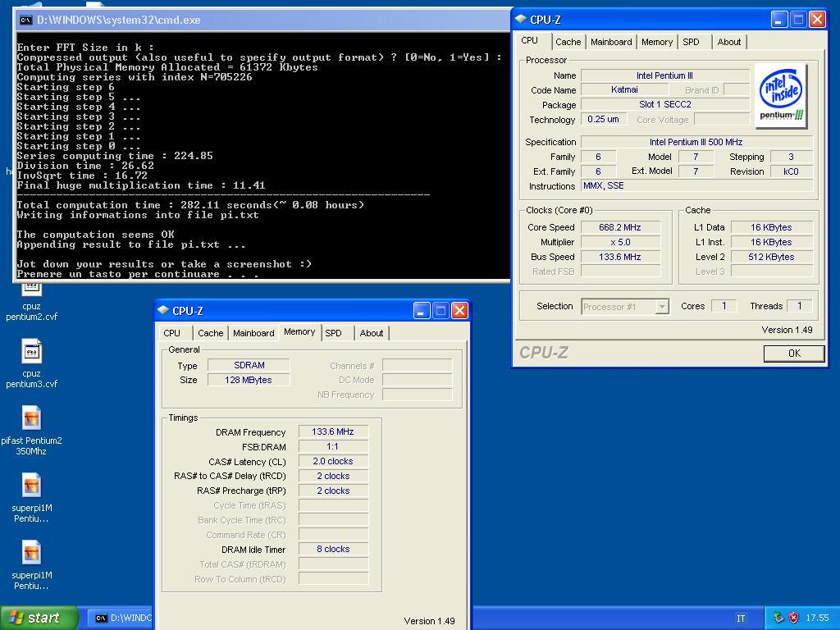This screenshot has width=840, height=630.
Task: Click the system clock showing 17.55
Action: click(x=818, y=619)
